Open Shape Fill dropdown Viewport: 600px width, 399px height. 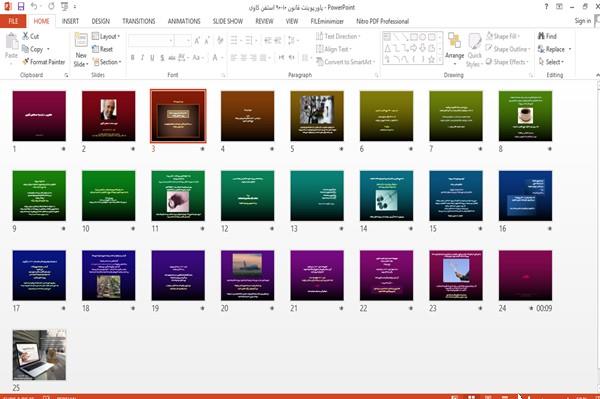(x=503, y=36)
